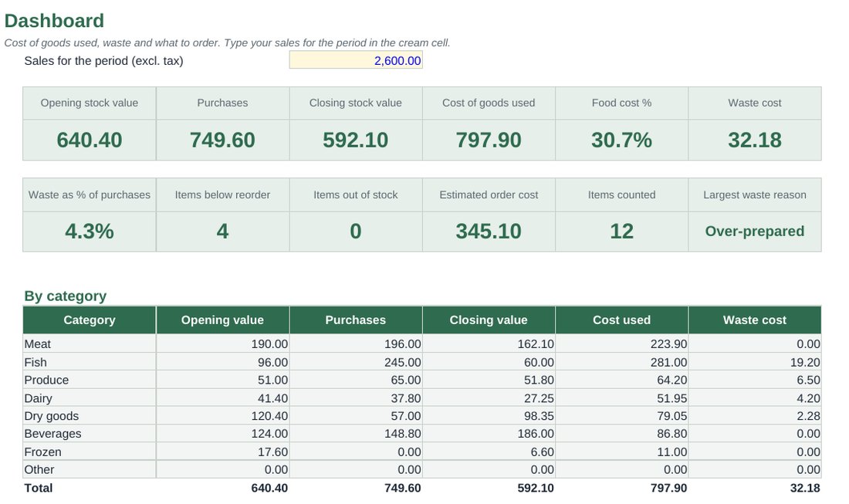The width and height of the screenshot is (849, 504).
Task: Click the Purchases column header in the category table
Action: click(356, 320)
